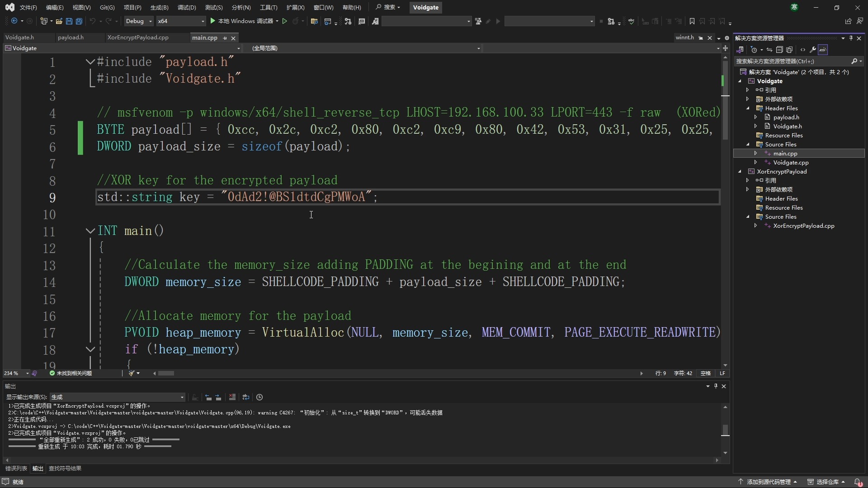Click the Save All icon

pyautogui.click(x=79, y=21)
